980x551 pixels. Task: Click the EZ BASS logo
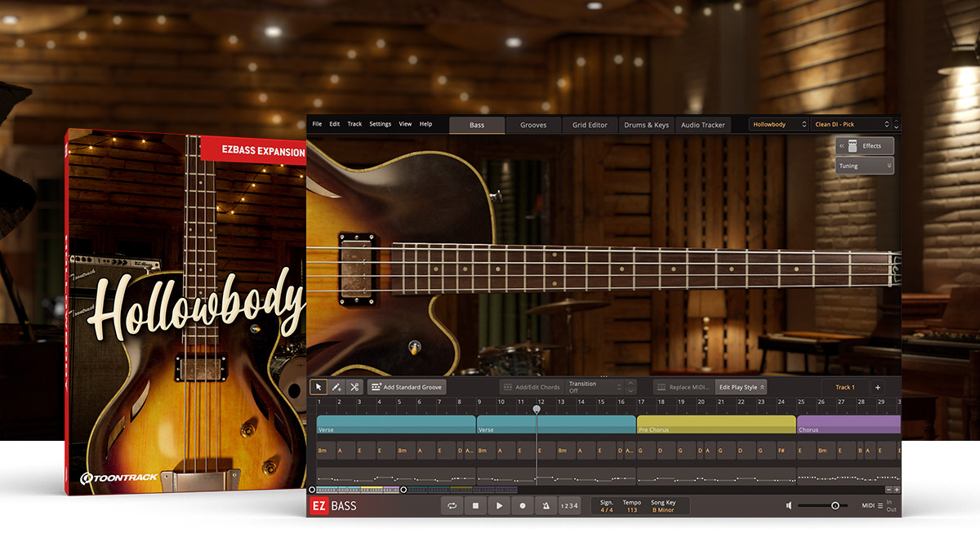point(334,506)
